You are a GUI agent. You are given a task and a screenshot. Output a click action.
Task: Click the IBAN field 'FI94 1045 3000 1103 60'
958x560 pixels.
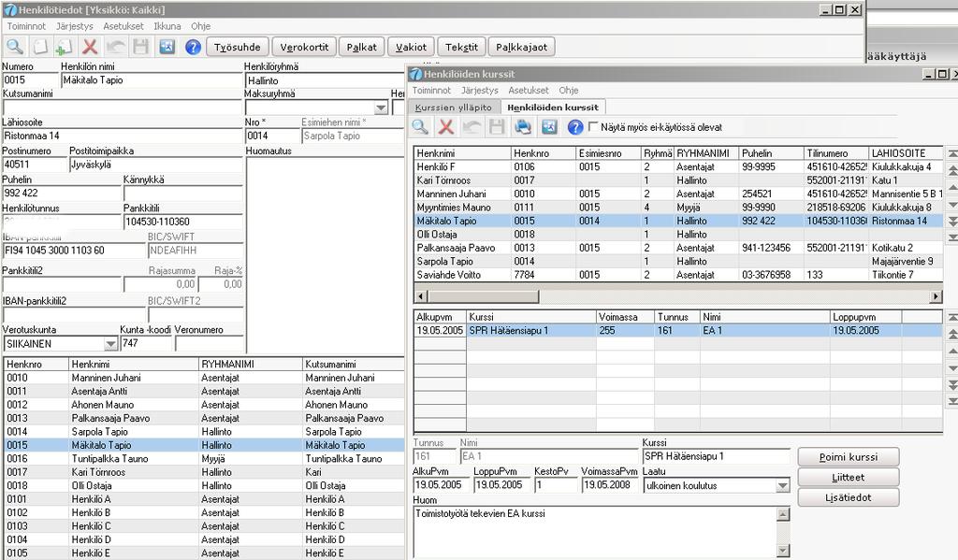tap(74, 251)
